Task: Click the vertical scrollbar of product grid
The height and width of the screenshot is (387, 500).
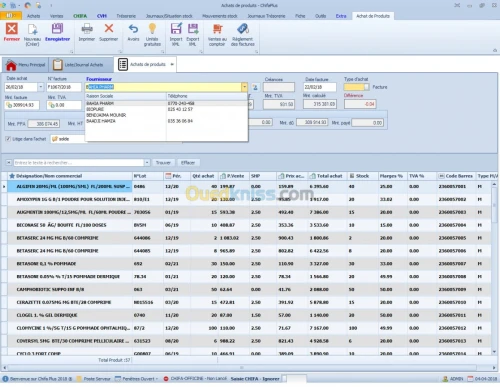Action: pyautogui.click(x=494, y=267)
